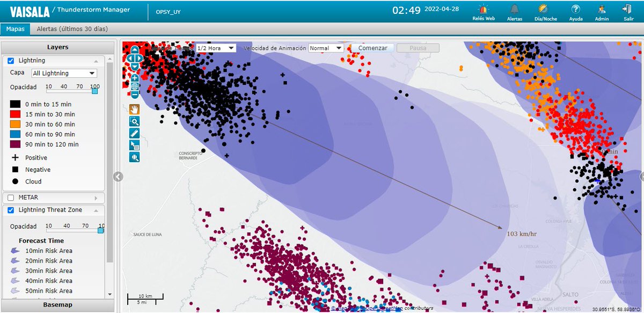Viewport: 644px width, 313px height.
Task: Select the ruler measure tool
Action: point(135,133)
